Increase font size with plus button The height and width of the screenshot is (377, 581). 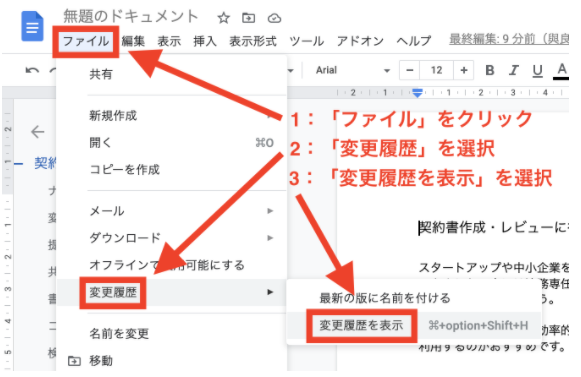[x=464, y=70]
